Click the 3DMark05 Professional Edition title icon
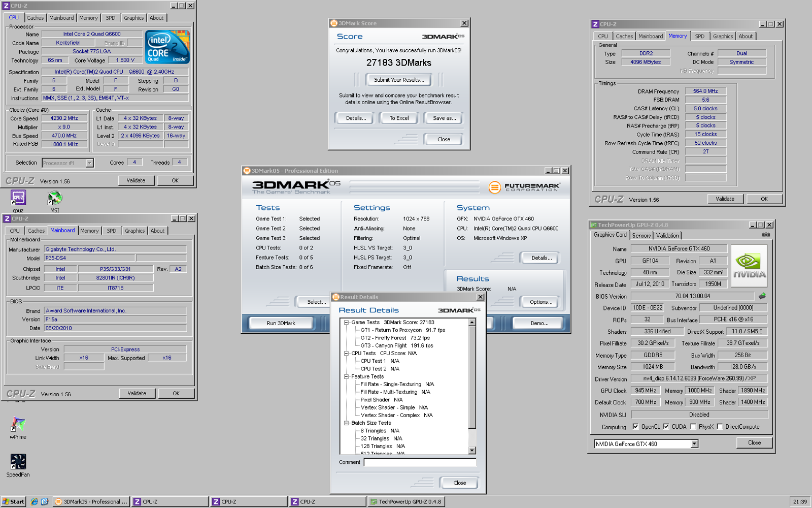This screenshot has height=508, width=812. 247,171
